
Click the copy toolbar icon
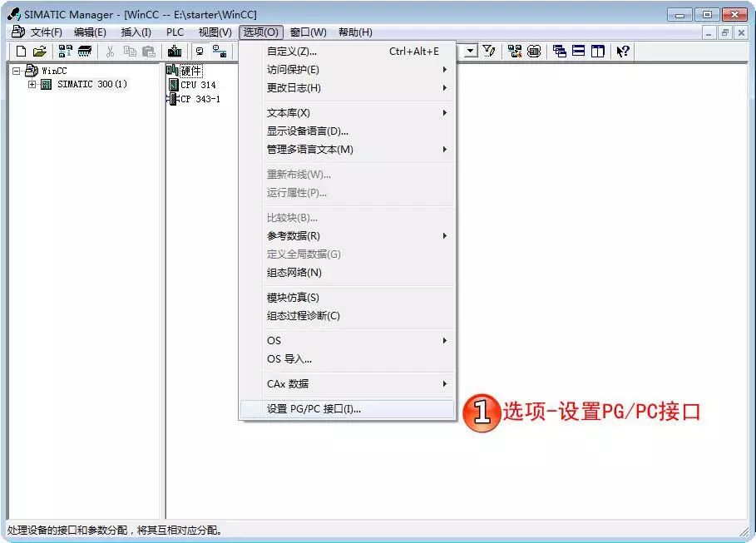click(x=130, y=51)
